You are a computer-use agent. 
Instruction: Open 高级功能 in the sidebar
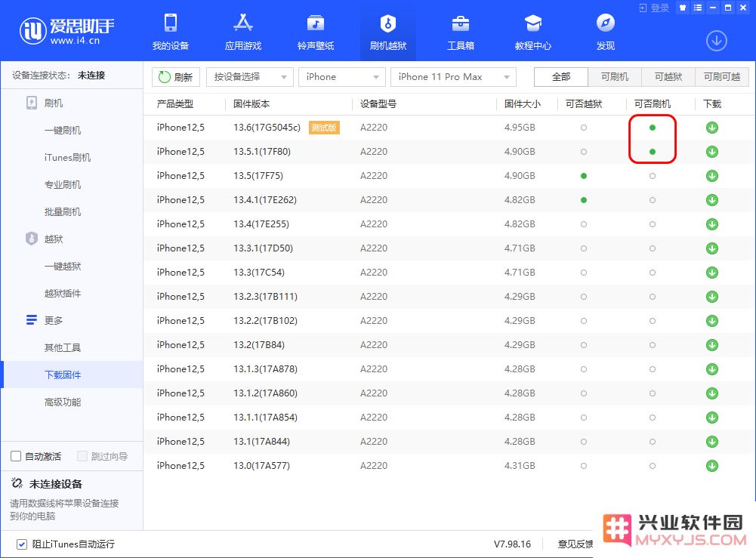point(63,402)
